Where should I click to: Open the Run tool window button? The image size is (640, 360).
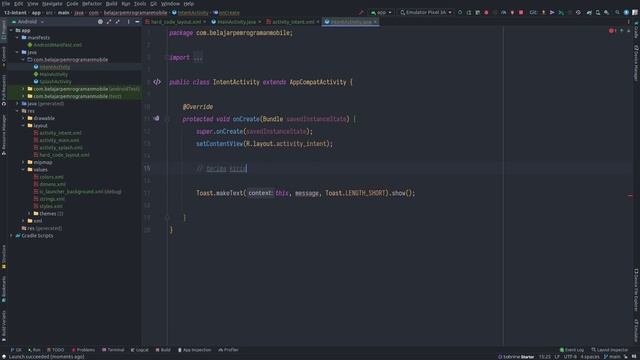pos(34,350)
